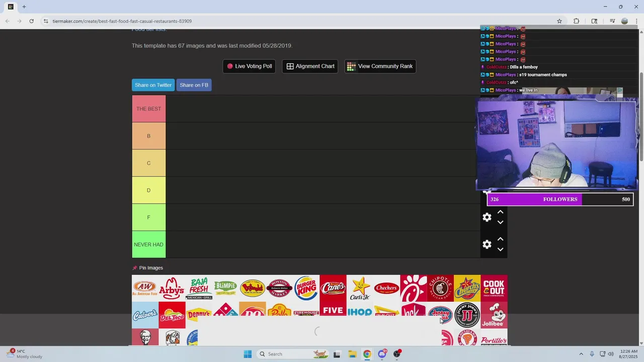Image resolution: width=644 pixels, height=362 pixels.
Task: Move the NEVER HAD row down
Action: pos(500,249)
